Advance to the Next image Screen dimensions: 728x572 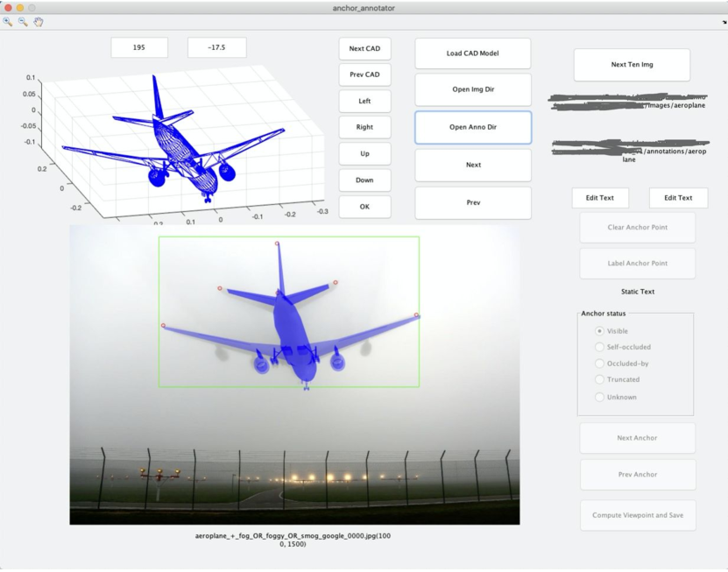pyautogui.click(x=473, y=165)
